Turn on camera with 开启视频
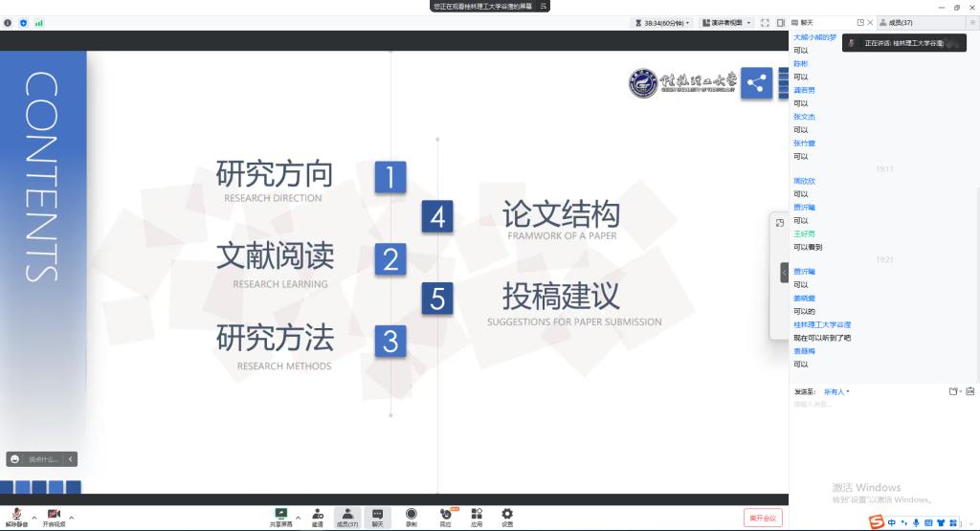980x531 pixels. coord(54,515)
